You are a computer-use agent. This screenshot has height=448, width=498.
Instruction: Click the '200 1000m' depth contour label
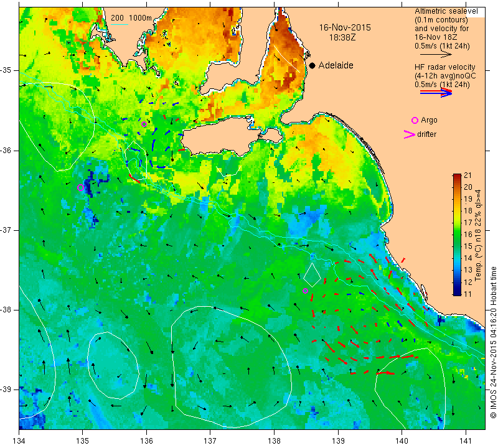click(x=131, y=18)
